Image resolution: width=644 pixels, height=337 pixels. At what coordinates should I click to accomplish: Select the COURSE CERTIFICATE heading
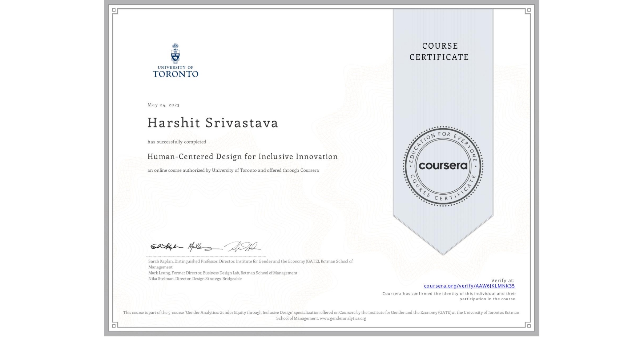[438, 52]
